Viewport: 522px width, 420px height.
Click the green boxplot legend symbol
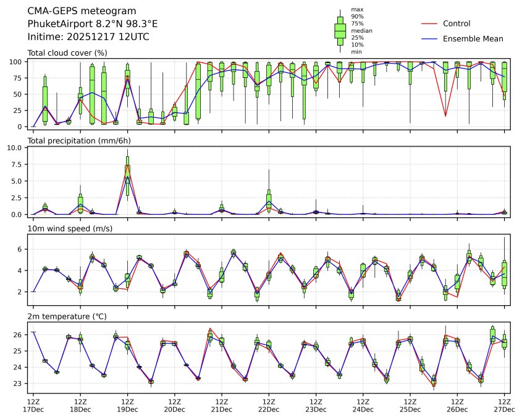coord(340,30)
